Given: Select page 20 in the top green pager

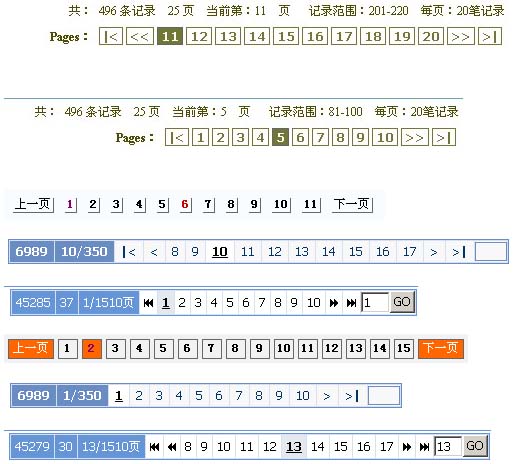Looking at the screenshot, I should pyautogui.click(x=431, y=36).
